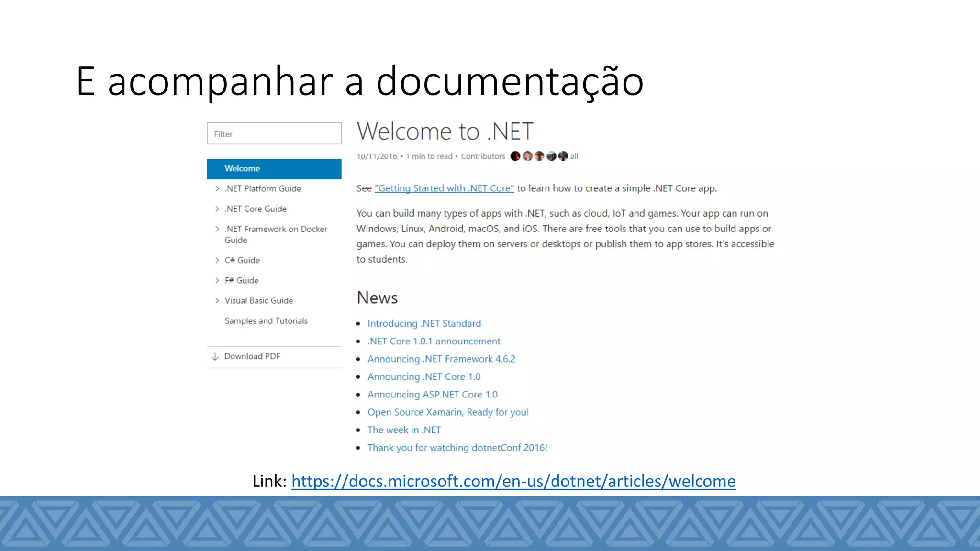Select the Welcome sidebar item
The image size is (980, 551).
tap(274, 169)
